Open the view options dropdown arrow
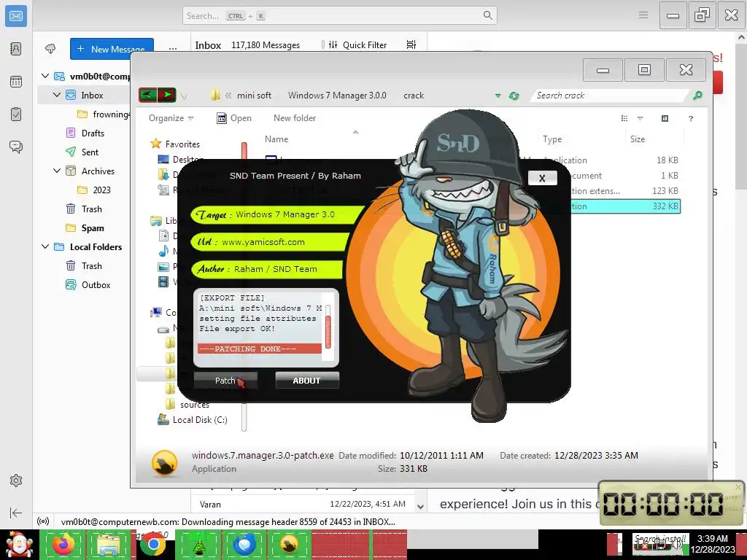Viewport: 747px width, 560px height. [640, 118]
